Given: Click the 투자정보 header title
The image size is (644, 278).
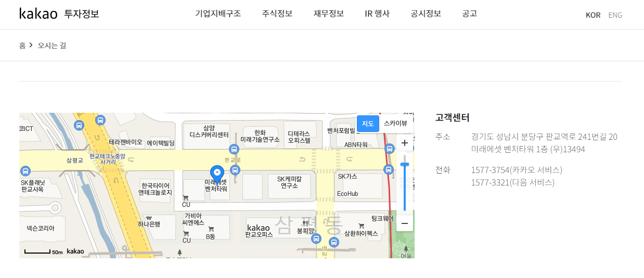Looking at the screenshot, I should 82,14.
